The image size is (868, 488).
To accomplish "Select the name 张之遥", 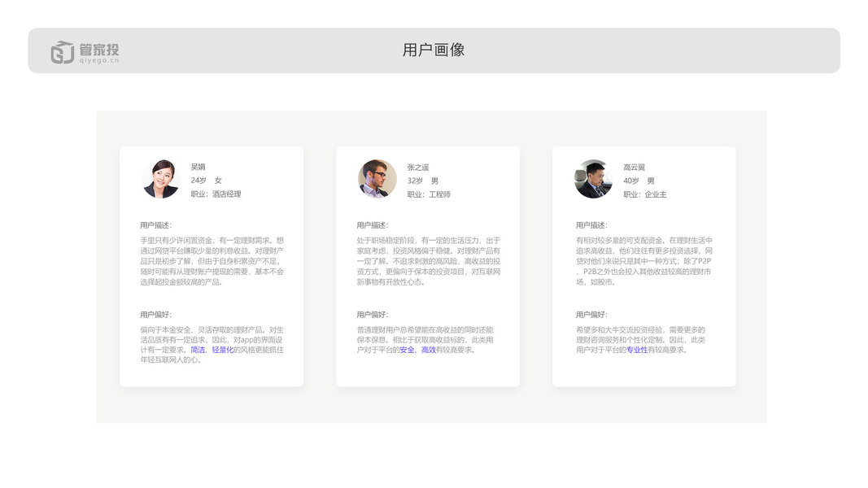I will 418,167.
